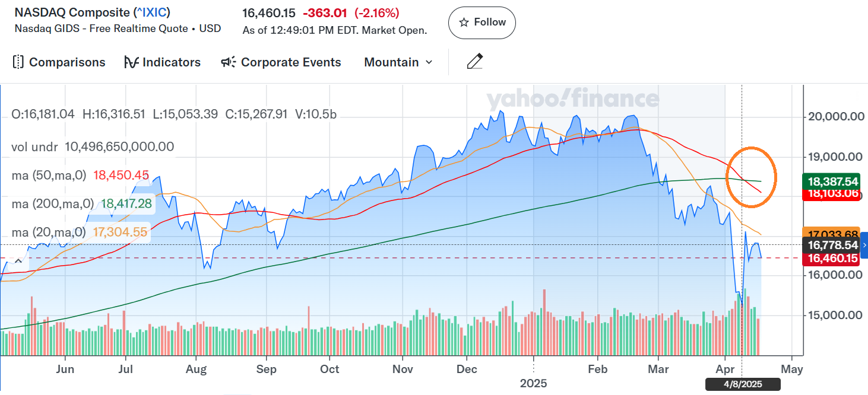868x395 pixels.
Task: Open the Indicators menu
Action: [x=162, y=62]
